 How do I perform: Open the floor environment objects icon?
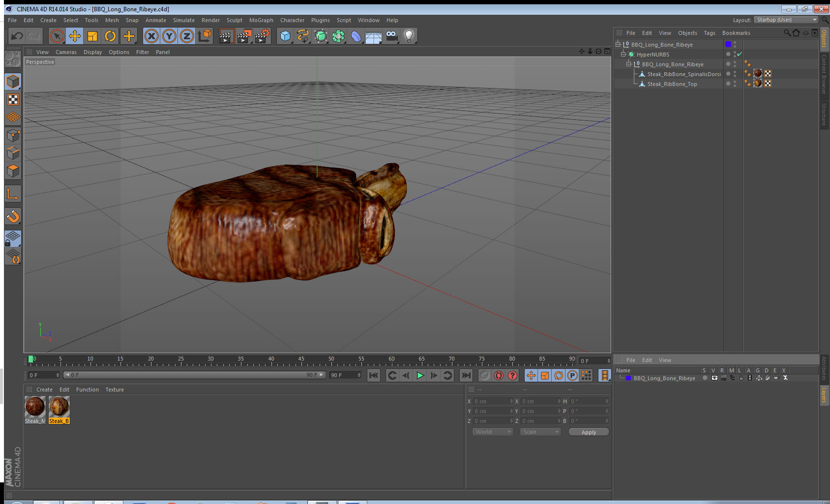click(374, 36)
